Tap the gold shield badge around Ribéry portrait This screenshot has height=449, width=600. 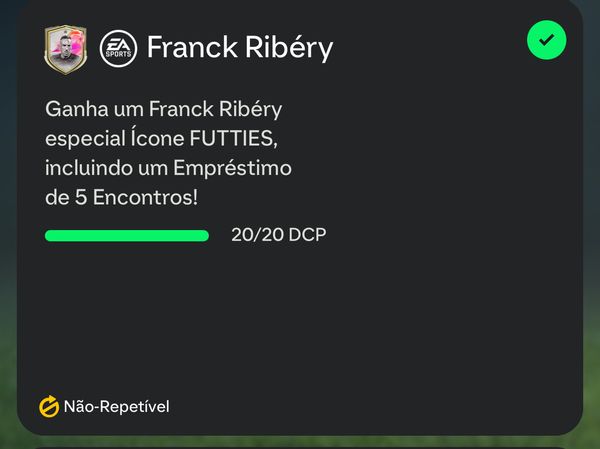click(x=65, y=49)
